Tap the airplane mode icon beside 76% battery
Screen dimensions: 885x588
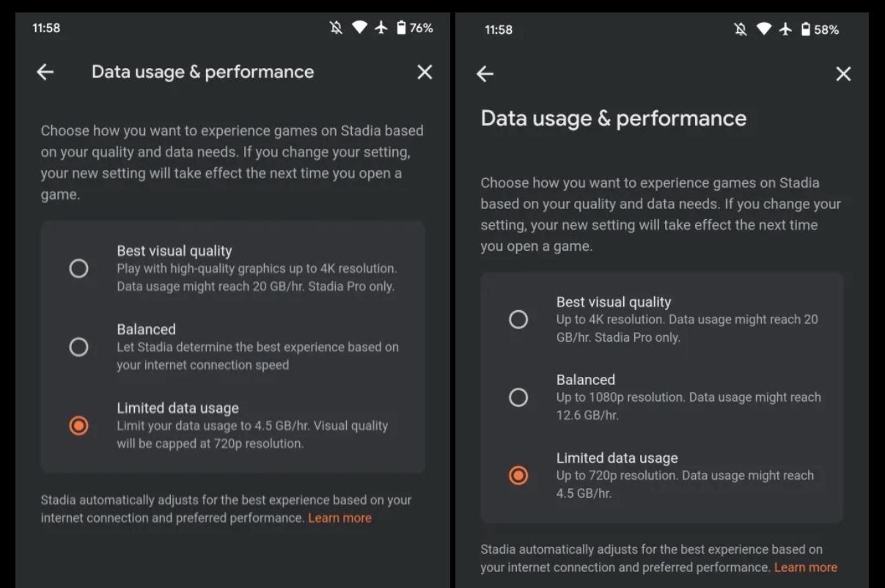pos(380,28)
